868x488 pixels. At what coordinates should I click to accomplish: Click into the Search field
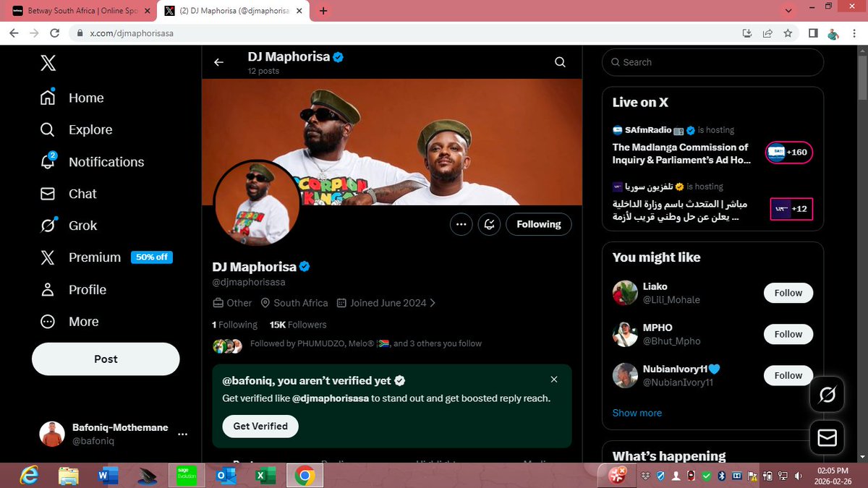[712, 62]
